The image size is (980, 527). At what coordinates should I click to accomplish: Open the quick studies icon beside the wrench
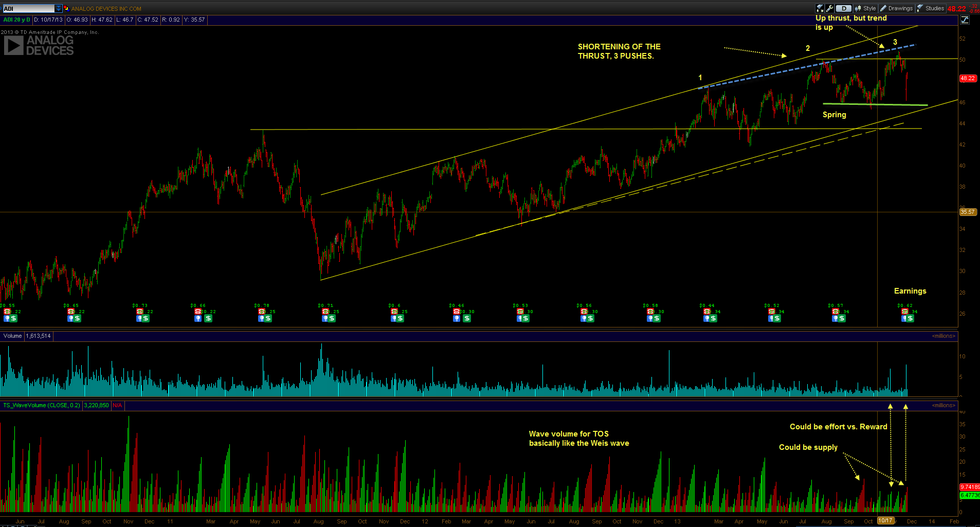(820, 8)
